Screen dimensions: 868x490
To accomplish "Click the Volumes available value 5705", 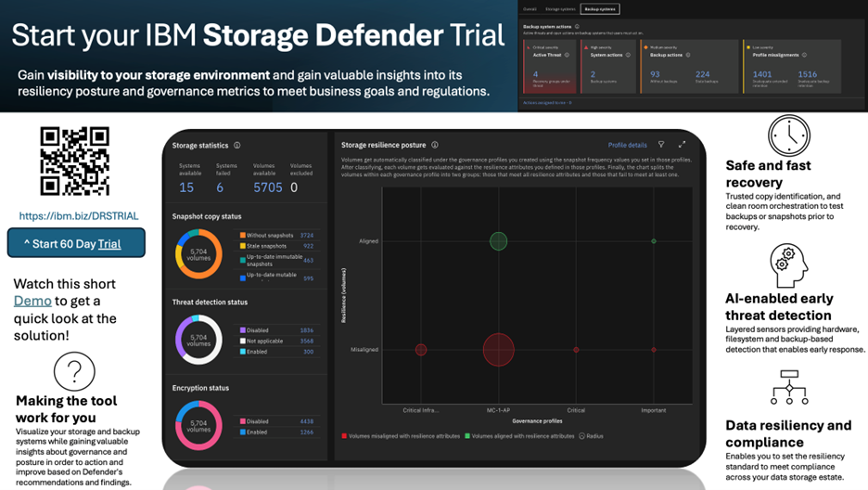I will pyautogui.click(x=268, y=187).
